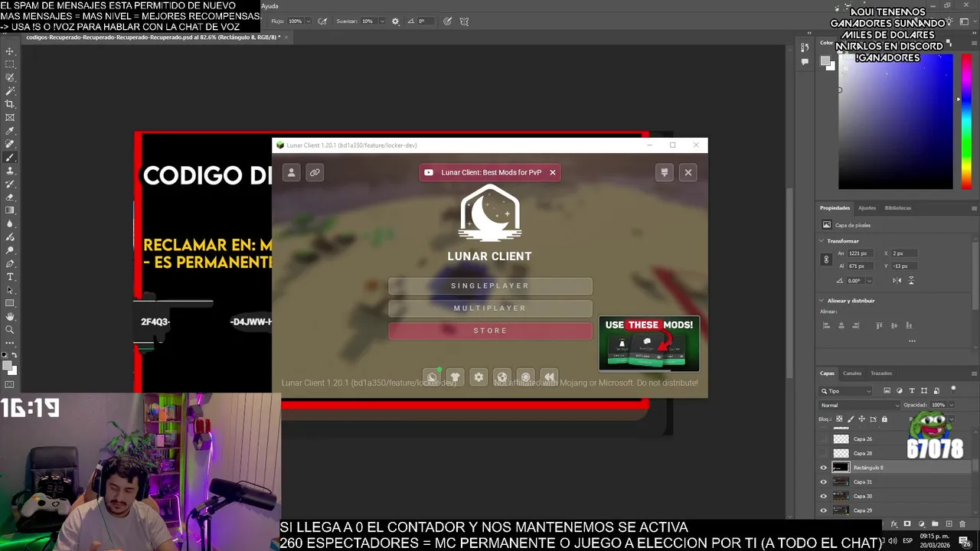
Task: Select the Move tool in Photoshop toolbar
Action: [x=10, y=51]
